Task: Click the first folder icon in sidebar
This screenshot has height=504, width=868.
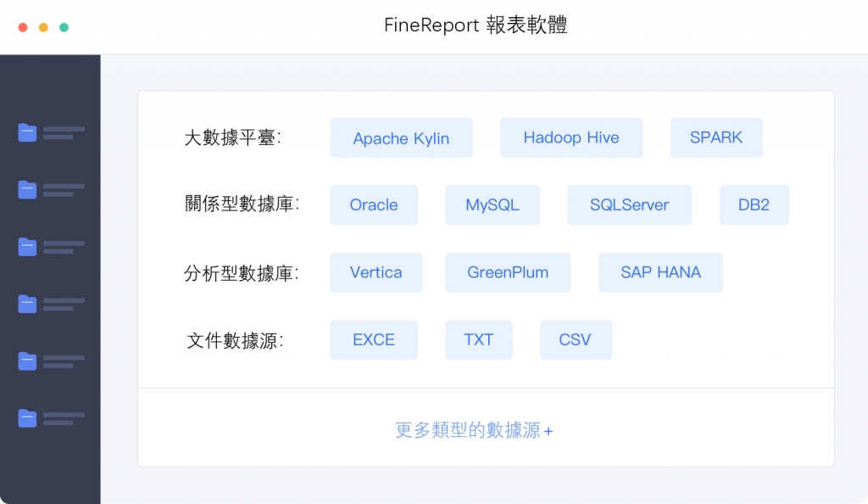Action: (x=27, y=132)
